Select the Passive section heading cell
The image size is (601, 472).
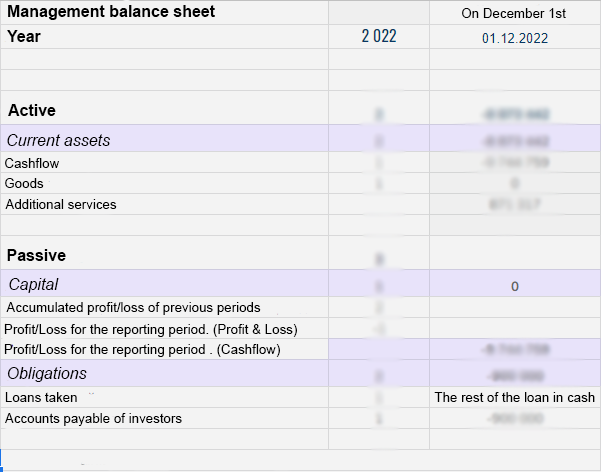tap(37, 255)
